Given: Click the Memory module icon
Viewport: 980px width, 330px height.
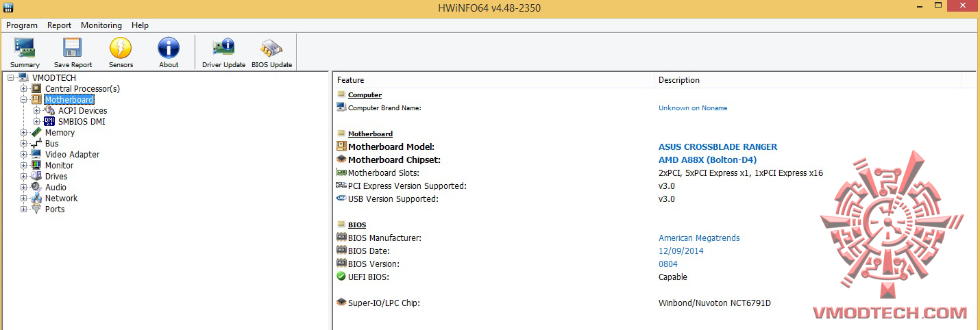Looking at the screenshot, I should point(36,132).
